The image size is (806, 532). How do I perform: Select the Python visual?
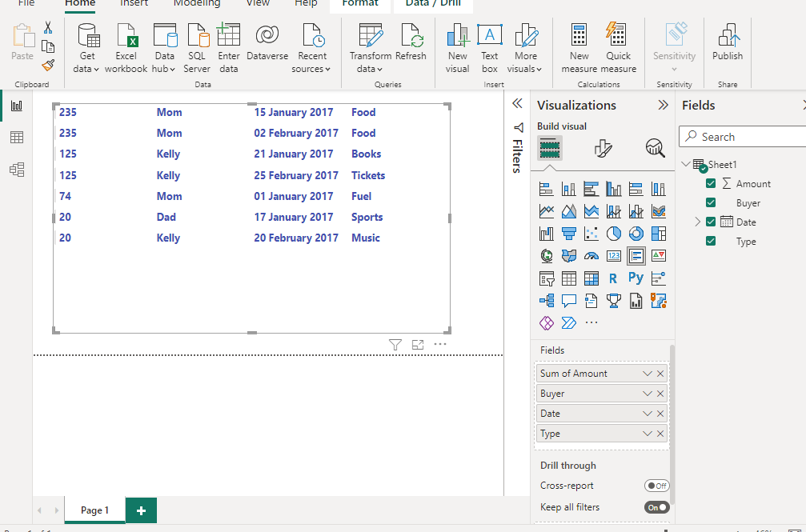point(636,278)
